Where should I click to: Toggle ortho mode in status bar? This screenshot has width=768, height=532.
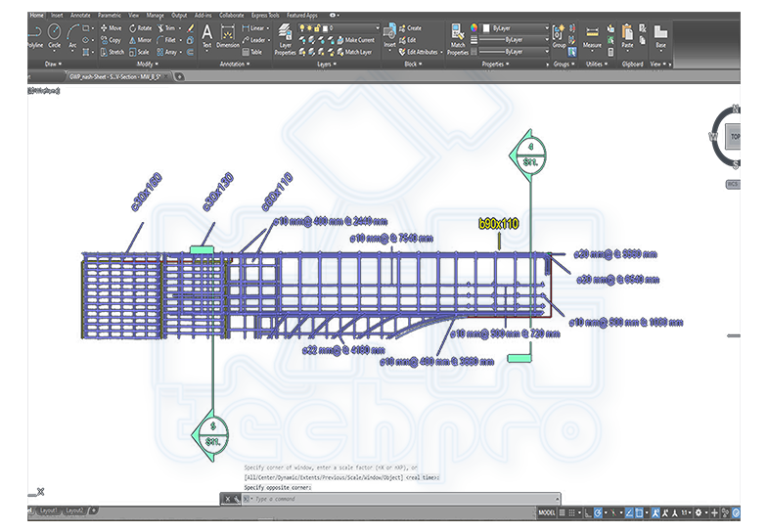(x=588, y=512)
